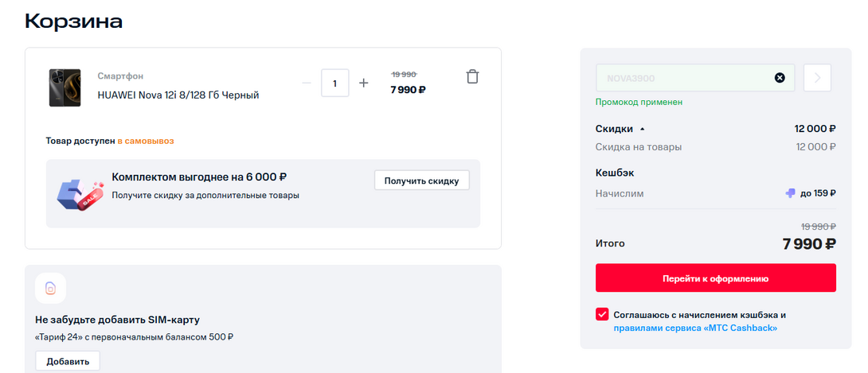Viewport: 868px width, 373px height.
Task: Click the promo code input field
Action: pyautogui.click(x=685, y=78)
